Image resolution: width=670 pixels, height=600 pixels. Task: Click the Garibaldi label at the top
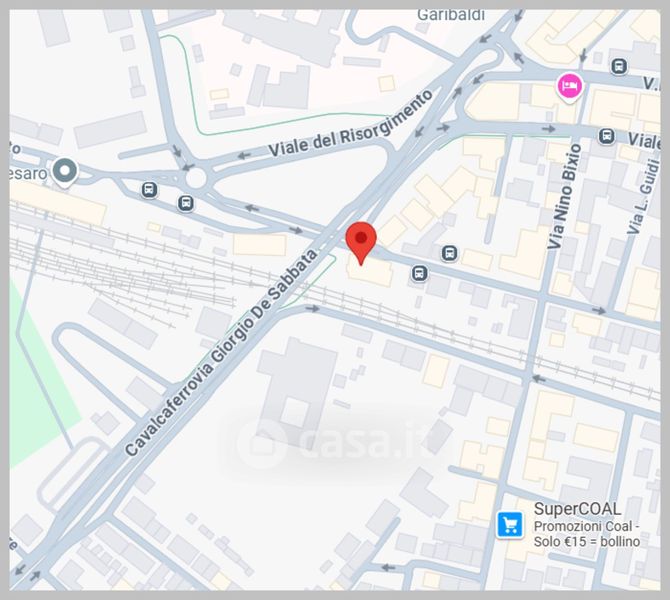[451, 15]
